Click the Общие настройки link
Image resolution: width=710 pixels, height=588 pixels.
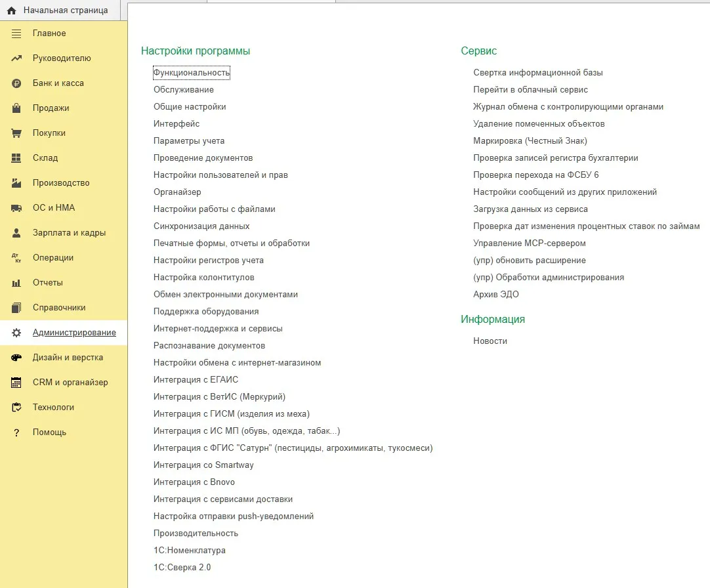[190, 107]
